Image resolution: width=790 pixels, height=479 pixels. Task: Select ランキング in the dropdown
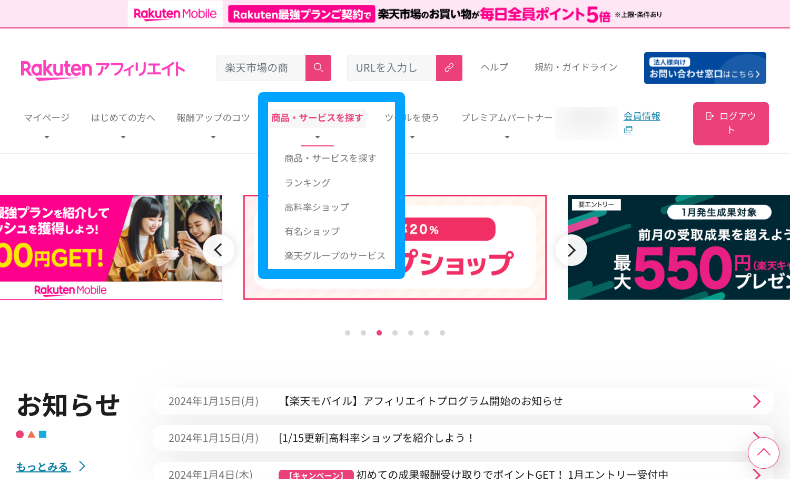point(307,183)
